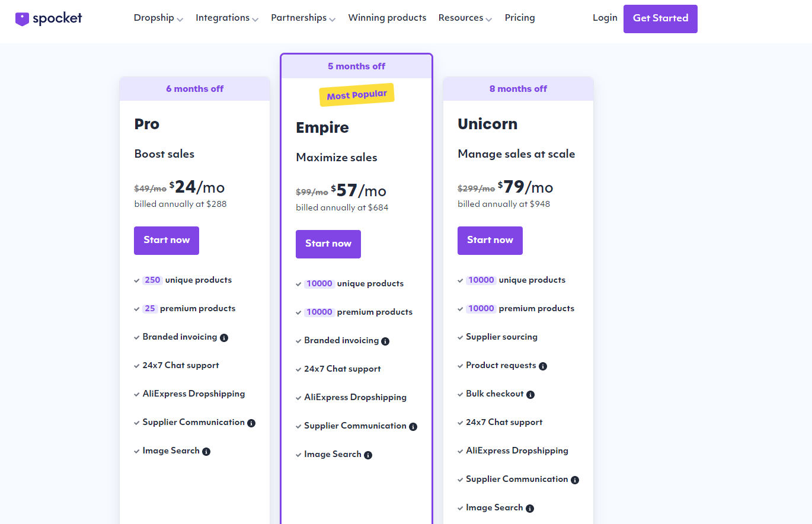Click the Spocket logo
Screen dimensions: 812x524
pyautogui.click(x=49, y=18)
